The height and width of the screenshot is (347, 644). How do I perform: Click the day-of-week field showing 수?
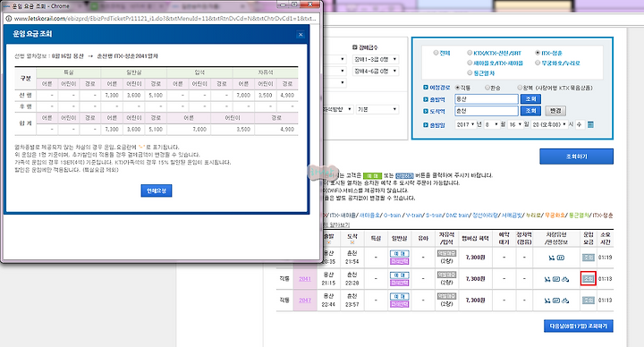(x=580, y=124)
